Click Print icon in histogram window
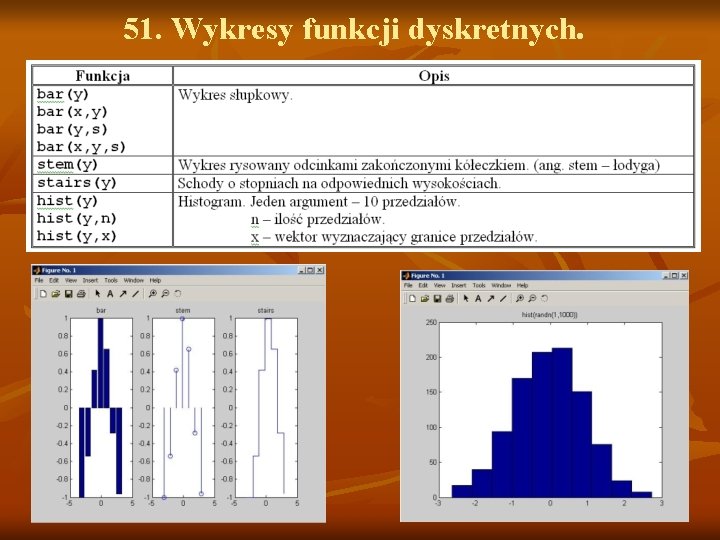The height and width of the screenshot is (540, 720). click(450, 298)
